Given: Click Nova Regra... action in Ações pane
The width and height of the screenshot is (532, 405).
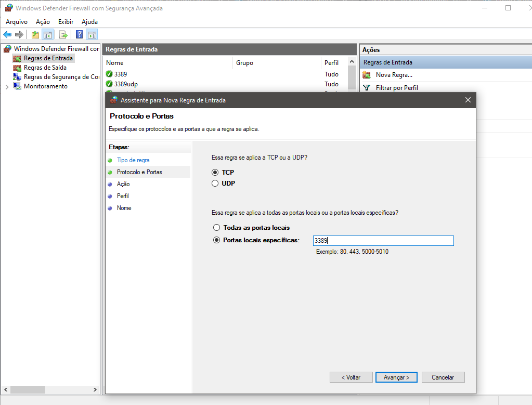Looking at the screenshot, I should (394, 75).
